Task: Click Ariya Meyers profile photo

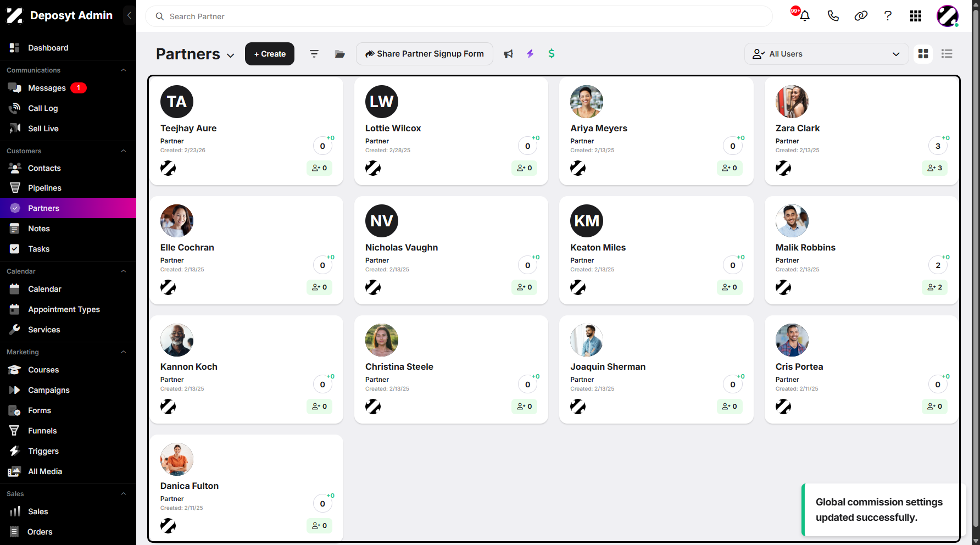Action: click(x=587, y=102)
